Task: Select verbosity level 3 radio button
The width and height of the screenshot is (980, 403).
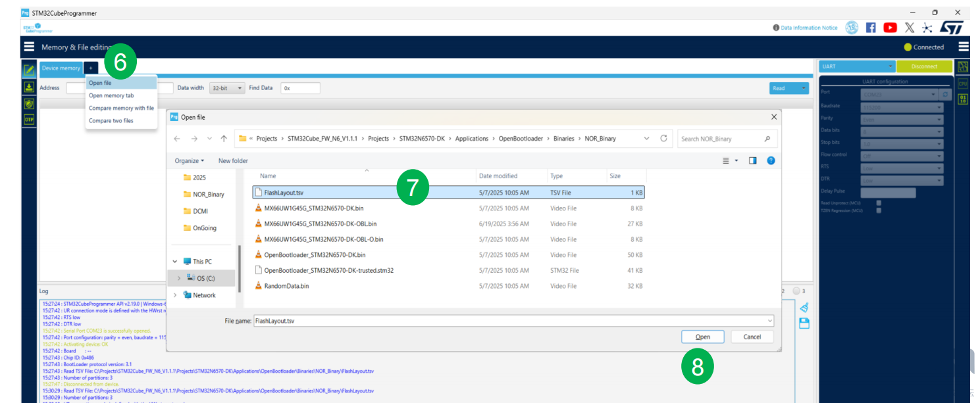Action: click(796, 291)
